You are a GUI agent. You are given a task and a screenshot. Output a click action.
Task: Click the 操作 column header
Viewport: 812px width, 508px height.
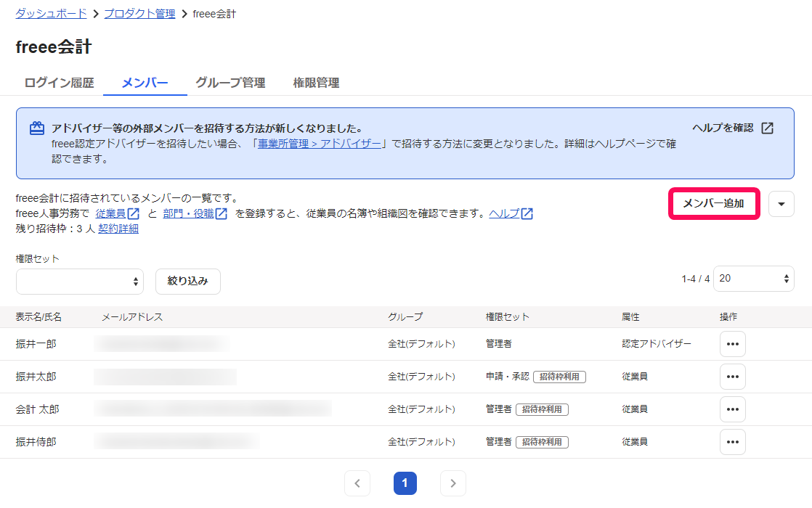pos(728,316)
